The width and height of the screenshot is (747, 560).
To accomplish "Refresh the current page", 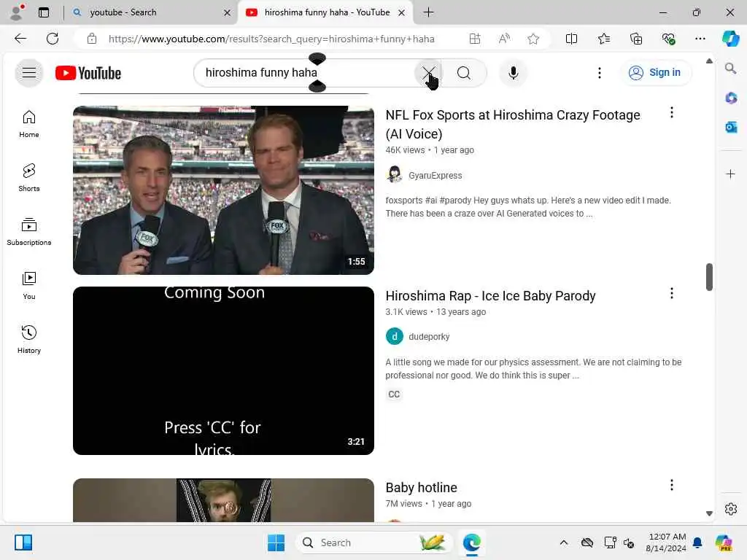I will pyautogui.click(x=53, y=39).
